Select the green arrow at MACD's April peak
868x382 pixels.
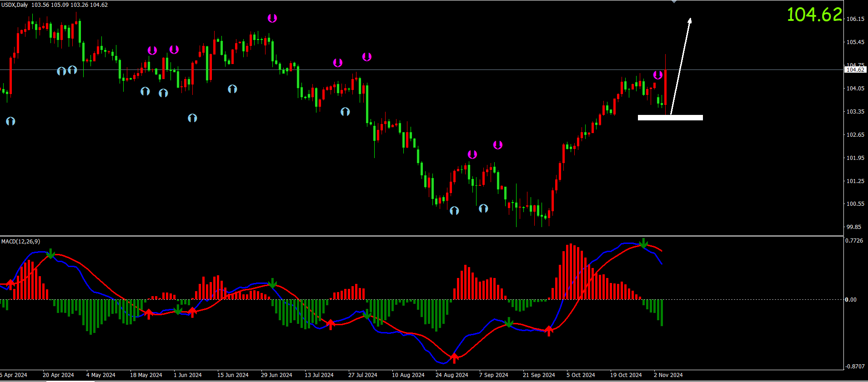51,253
